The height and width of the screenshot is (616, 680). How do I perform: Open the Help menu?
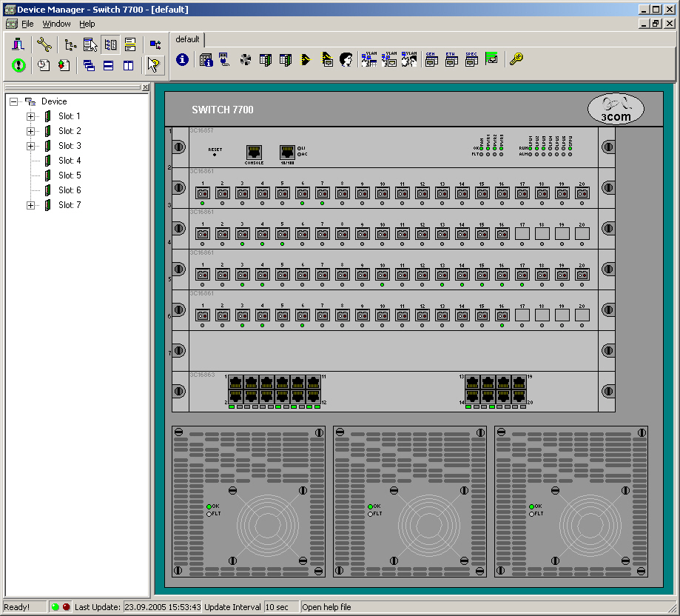click(87, 24)
